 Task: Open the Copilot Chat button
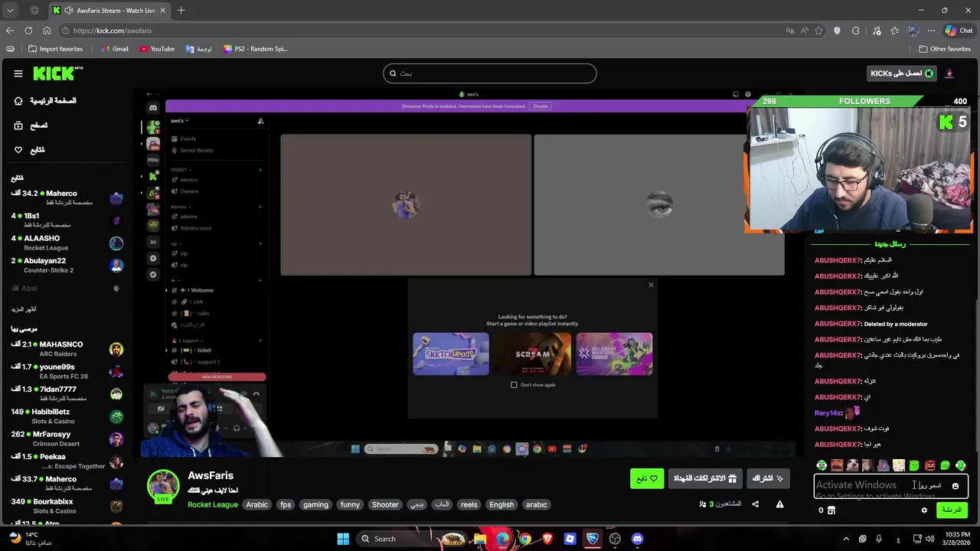(x=959, y=31)
